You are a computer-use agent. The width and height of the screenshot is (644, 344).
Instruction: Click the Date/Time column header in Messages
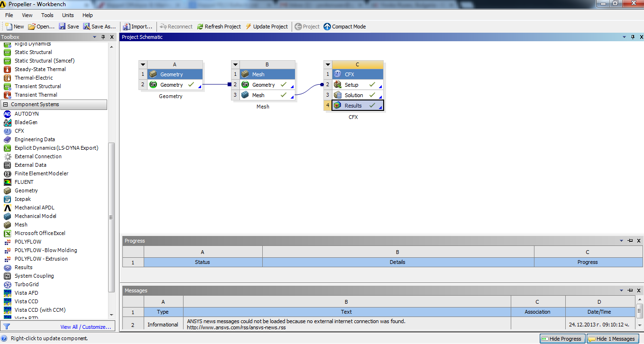click(x=599, y=312)
